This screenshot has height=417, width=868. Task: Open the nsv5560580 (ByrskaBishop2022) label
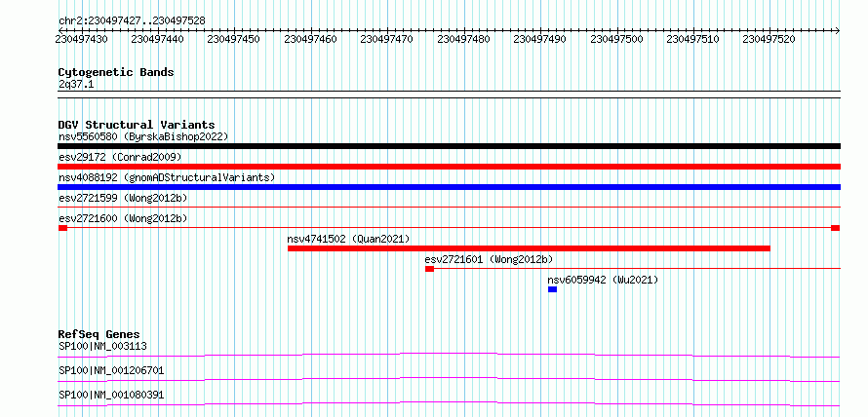[x=143, y=136]
